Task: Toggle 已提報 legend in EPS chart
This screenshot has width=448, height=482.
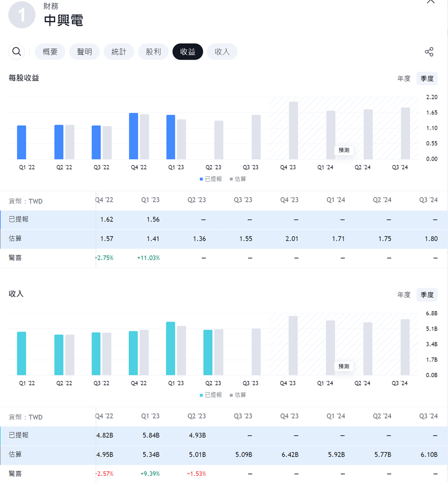Action: click(x=210, y=179)
